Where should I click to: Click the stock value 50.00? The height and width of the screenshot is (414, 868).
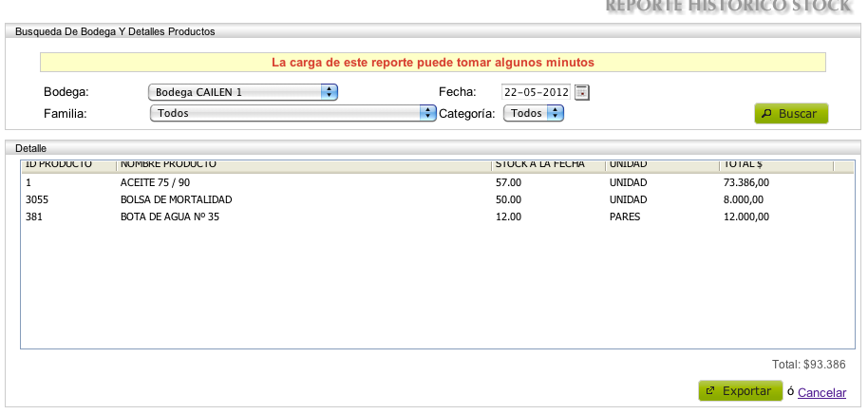click(x=508, y=199)
